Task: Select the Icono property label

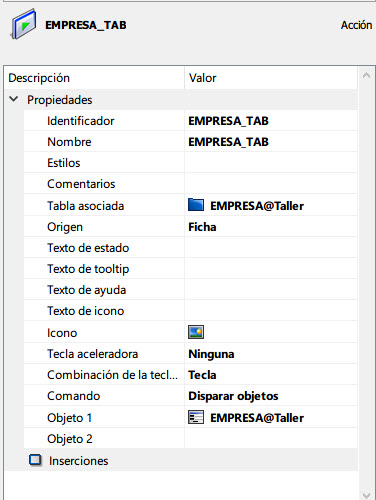Action: click(x=62, y=333)
